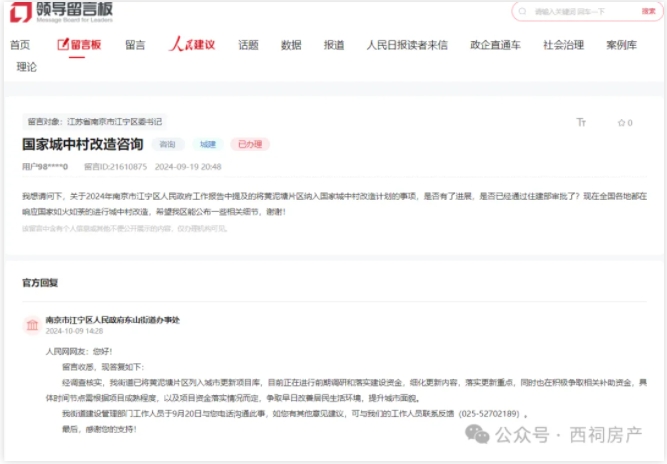The image size is (667, 464).
Task: Select the 留言 navigation item
Action: pos(135,45)
